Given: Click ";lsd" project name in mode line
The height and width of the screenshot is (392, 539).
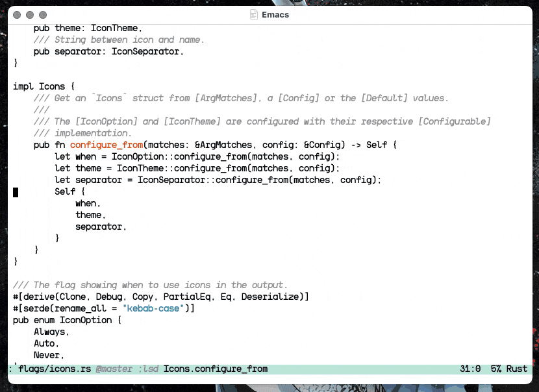Looking at the screenshot, I should coord(149,369).
